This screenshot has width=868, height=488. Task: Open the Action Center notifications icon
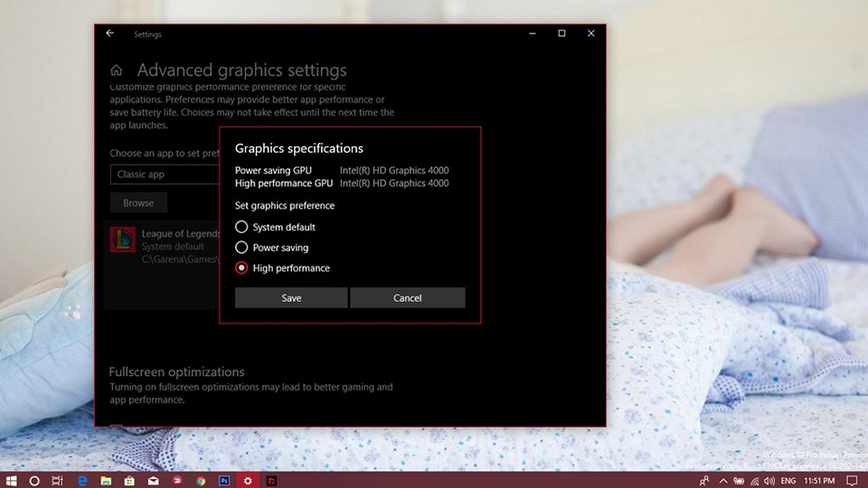(x=852, y=481)
